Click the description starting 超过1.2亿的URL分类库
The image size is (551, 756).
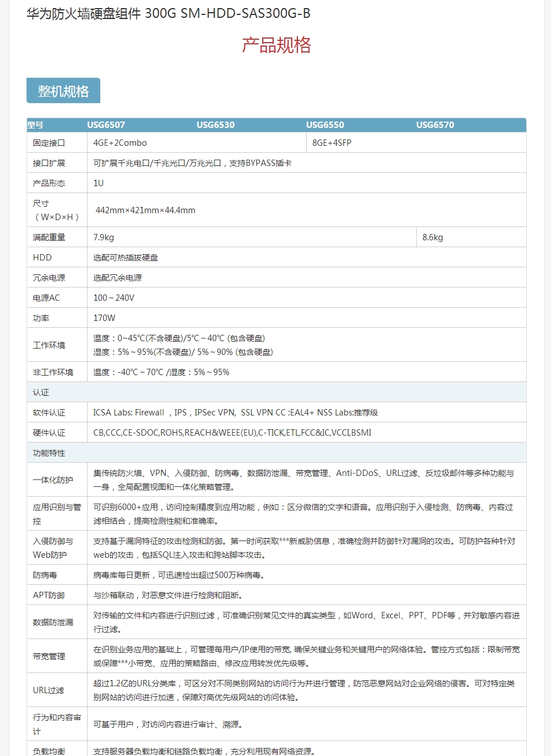point(304,690)
